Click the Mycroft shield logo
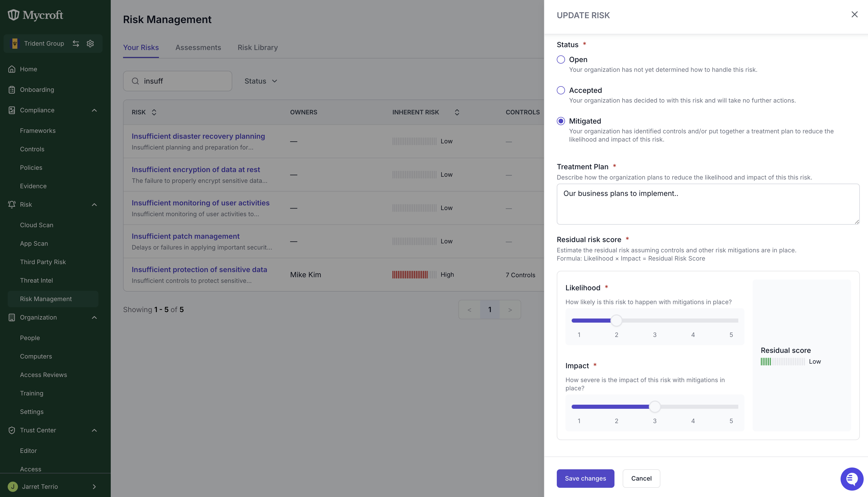Viewport: 868px width, 497px height. (x=13, y=15)
